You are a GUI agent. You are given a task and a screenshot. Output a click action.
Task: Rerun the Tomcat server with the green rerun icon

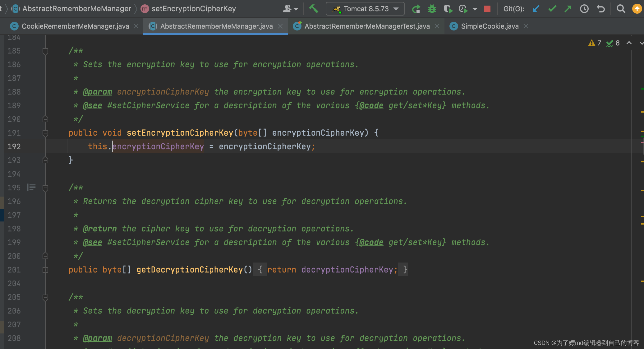[416, 9]
